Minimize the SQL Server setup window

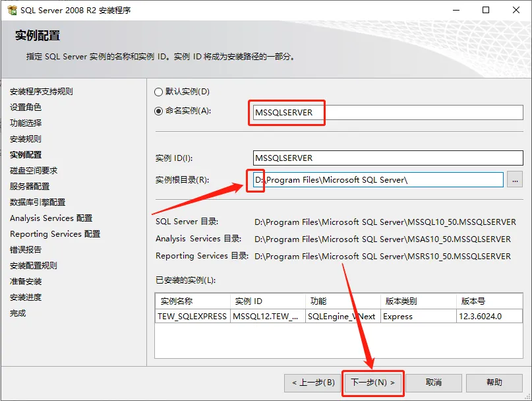click(456, 10)
